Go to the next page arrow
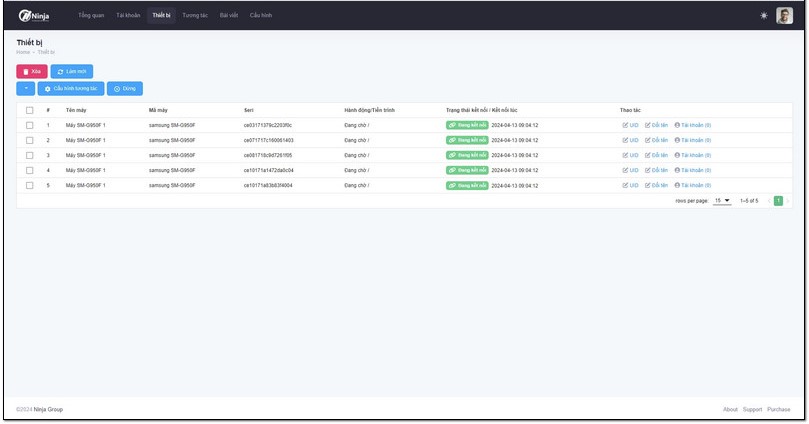The height and width of the screenshot is (424, 809). (x=788, y=200)
